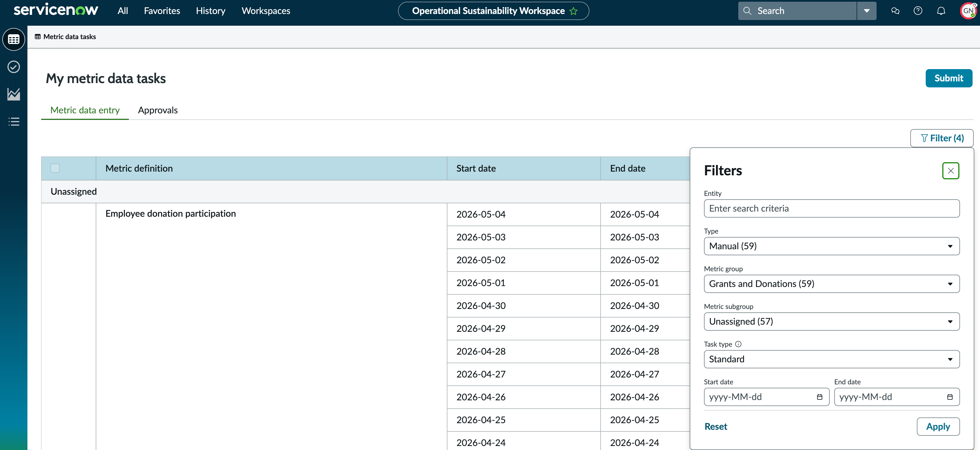Switch to the Approvals tab

coord(158,110)
